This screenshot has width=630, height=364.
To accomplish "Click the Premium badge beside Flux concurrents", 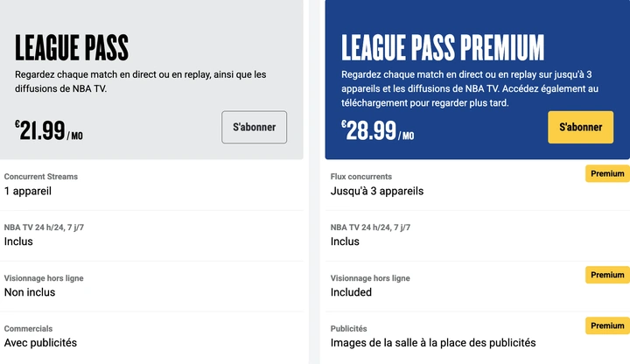I will click(607, 173).
